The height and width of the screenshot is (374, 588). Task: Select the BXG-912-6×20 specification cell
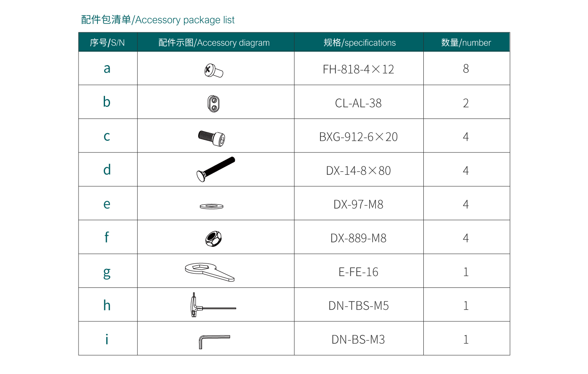(358, 137)
